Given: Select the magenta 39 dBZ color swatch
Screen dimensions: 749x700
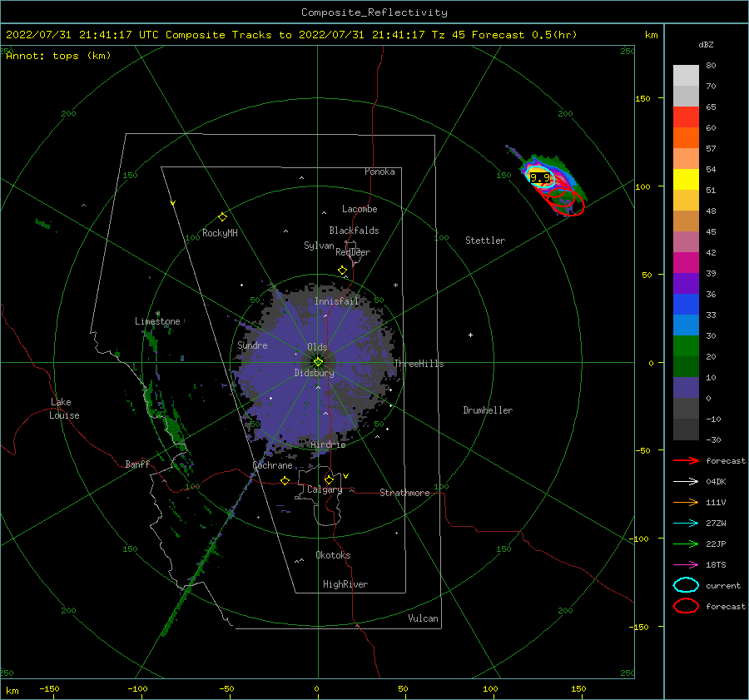Looking at the screenshot, I should pos(686,263).
